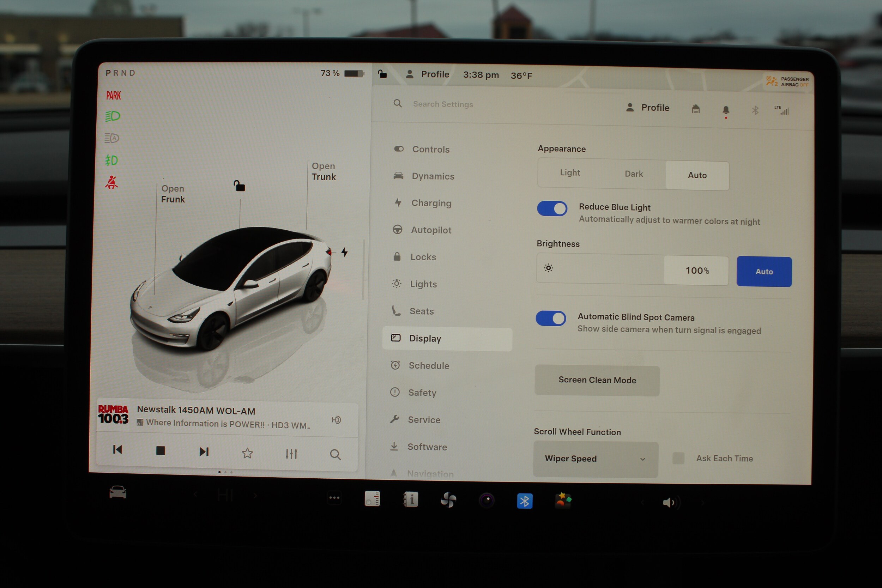
Task: Open the audio equalizer settings icon
Action: point(291,454)
